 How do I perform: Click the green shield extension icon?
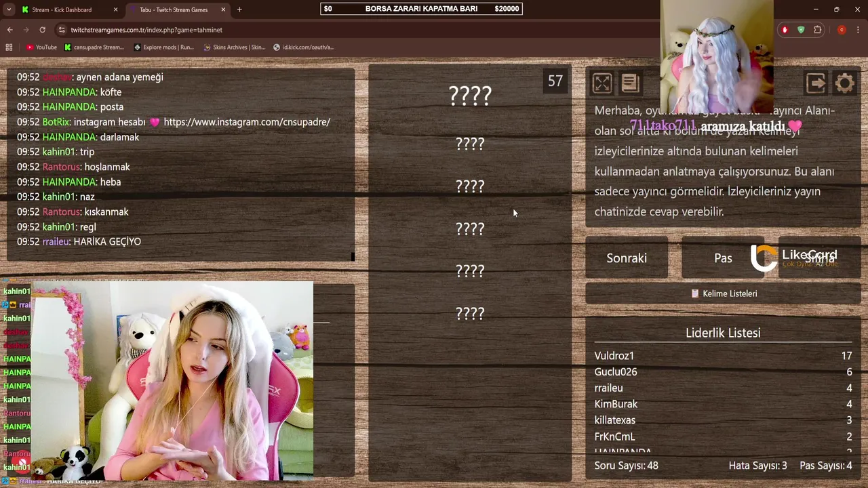click(x=801, y=30)
